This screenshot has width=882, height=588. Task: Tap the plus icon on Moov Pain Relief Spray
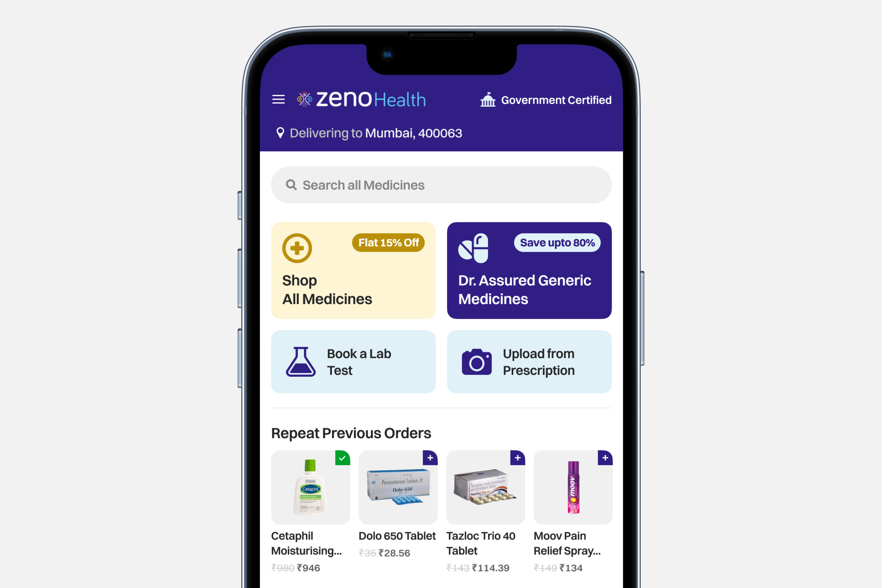click(604, 457)
